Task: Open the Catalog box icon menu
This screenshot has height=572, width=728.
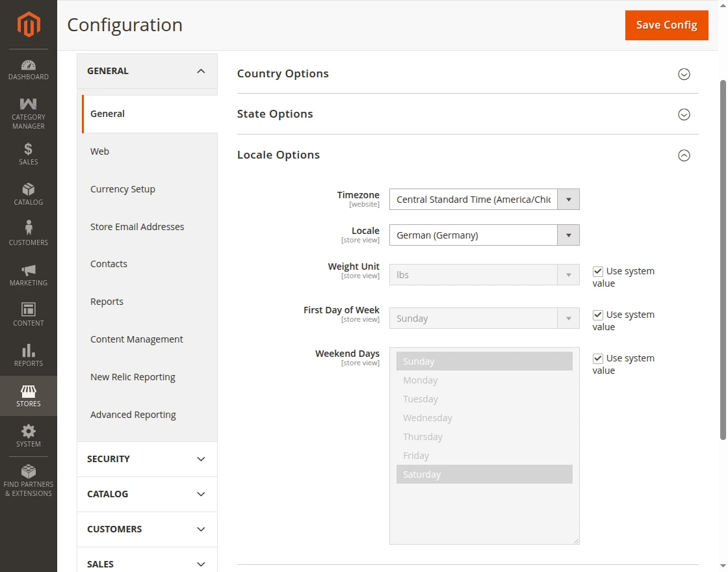Action: tap(29, 194)
